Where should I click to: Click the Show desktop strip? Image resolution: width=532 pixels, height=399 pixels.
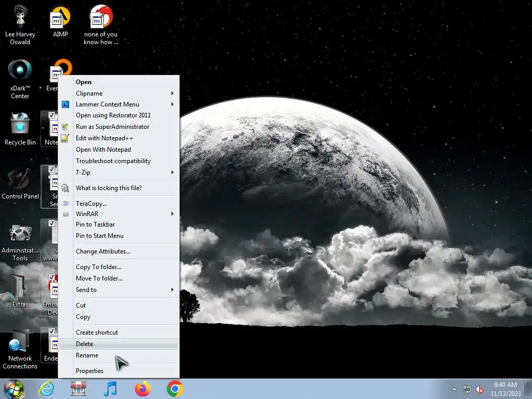[x=528, y=389]
